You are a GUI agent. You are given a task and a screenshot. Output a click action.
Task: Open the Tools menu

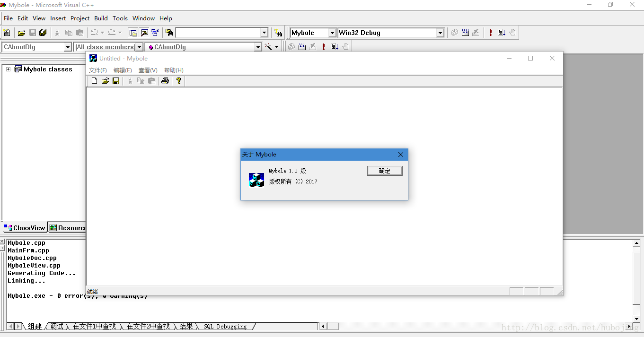click(120, 18)
